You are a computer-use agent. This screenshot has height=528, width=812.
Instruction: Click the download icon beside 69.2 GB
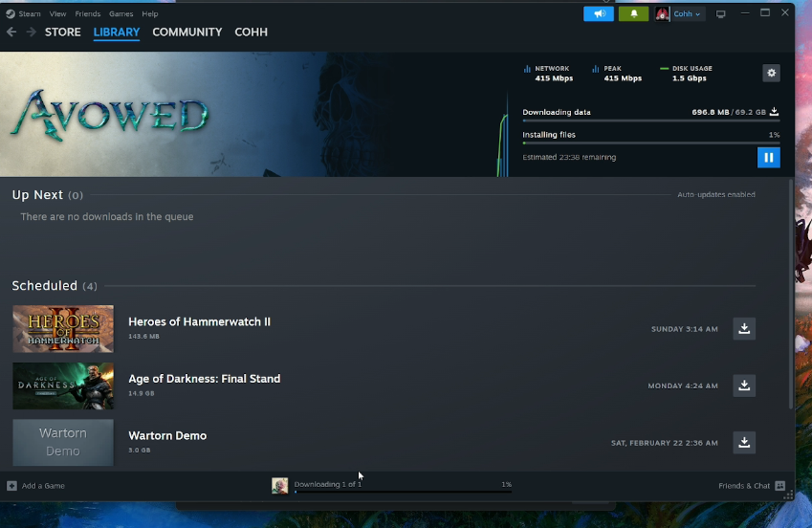coord(774,112)
